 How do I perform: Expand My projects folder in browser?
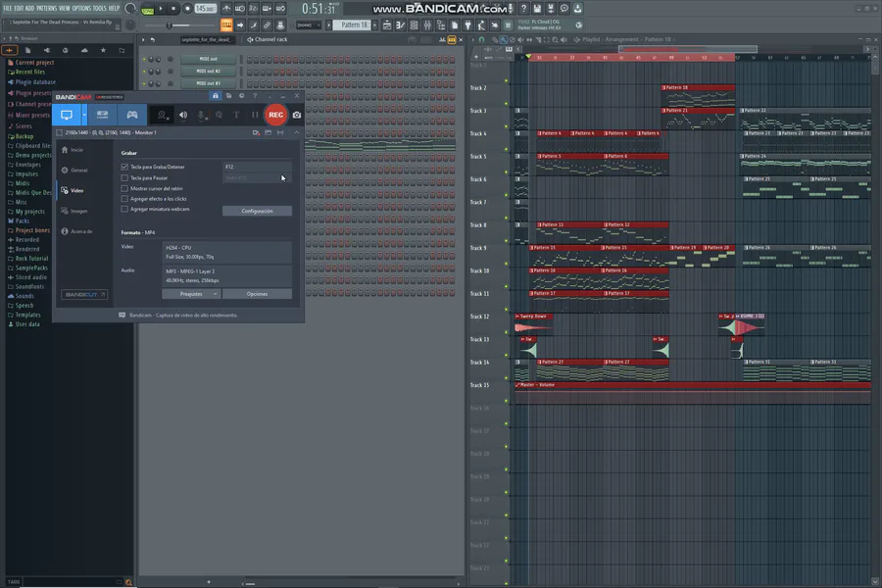coord(25,212)
